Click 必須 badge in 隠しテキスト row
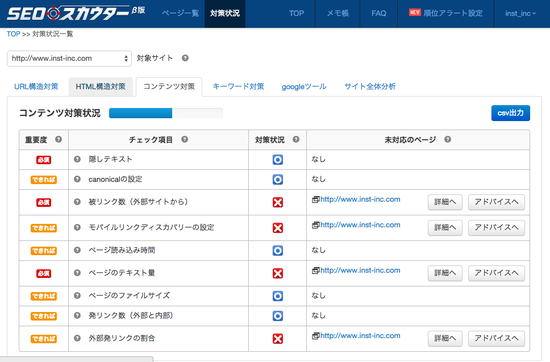The width and height of the screenshot is (550, 362). [x=43, y=160]
